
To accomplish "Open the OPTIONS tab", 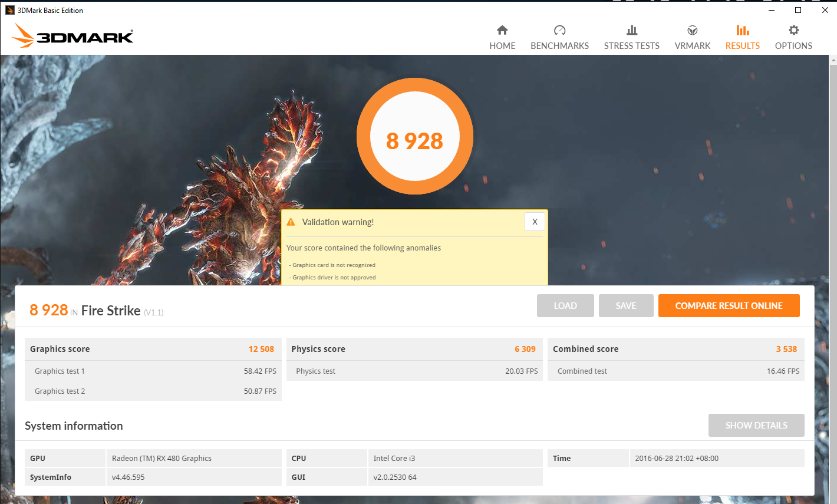I will click(x=793, y=46).
